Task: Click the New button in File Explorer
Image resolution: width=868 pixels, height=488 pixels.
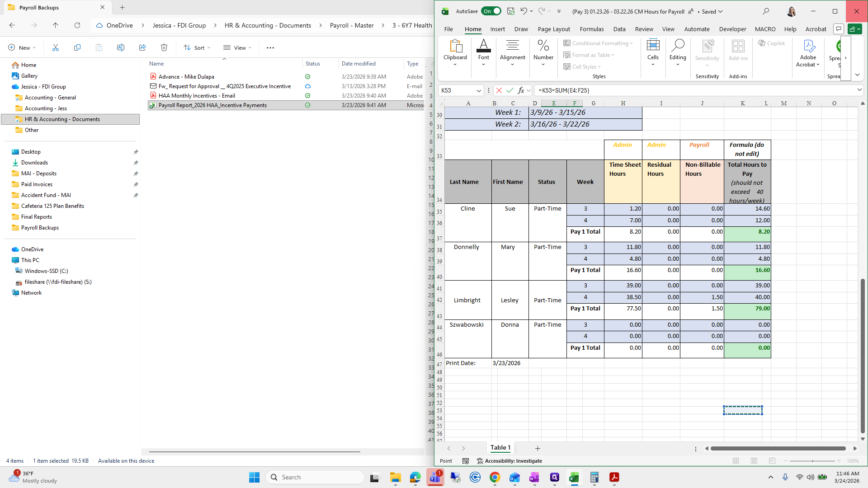Action: tap(22, 47)
